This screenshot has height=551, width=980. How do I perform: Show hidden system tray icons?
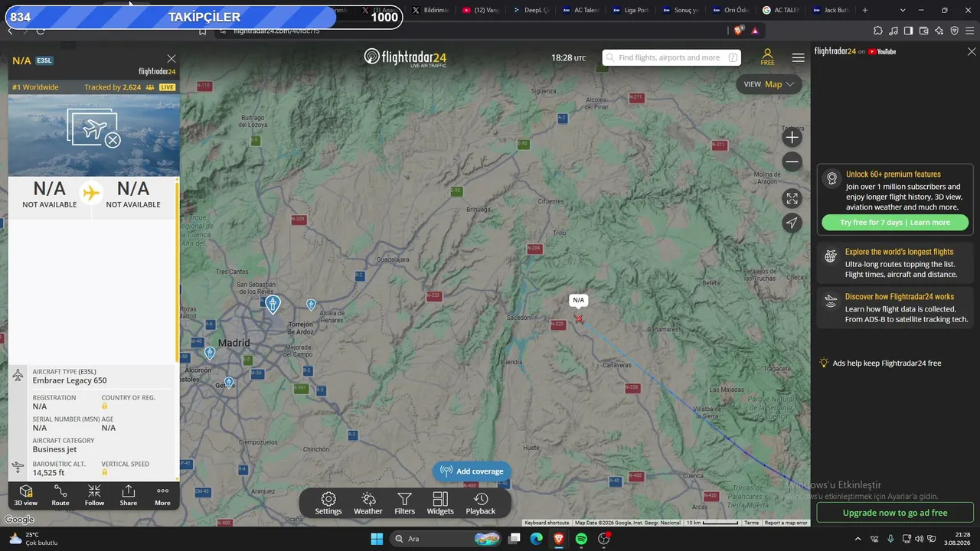tap(857, 539)
